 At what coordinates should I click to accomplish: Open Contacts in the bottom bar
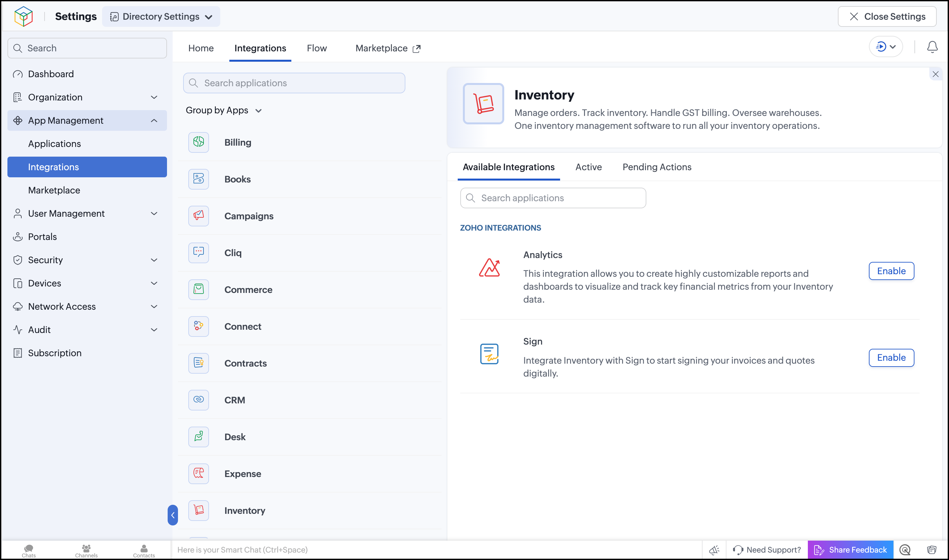[144, 551]
